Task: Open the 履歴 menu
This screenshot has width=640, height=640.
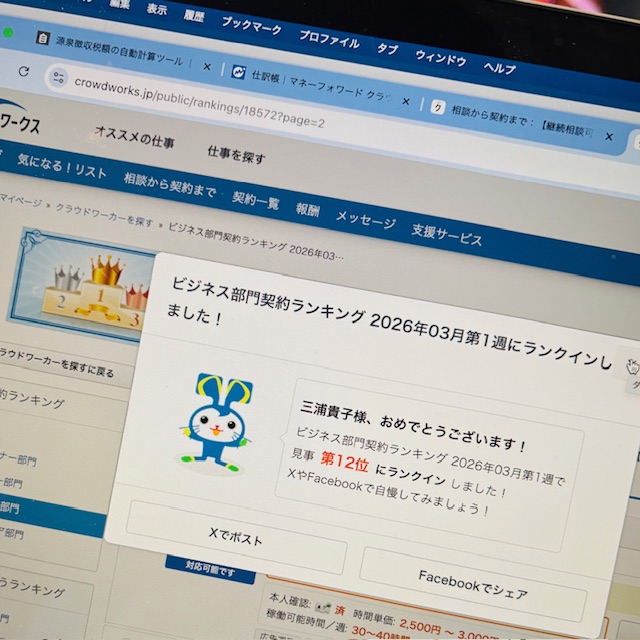Action: coord(194,16)
